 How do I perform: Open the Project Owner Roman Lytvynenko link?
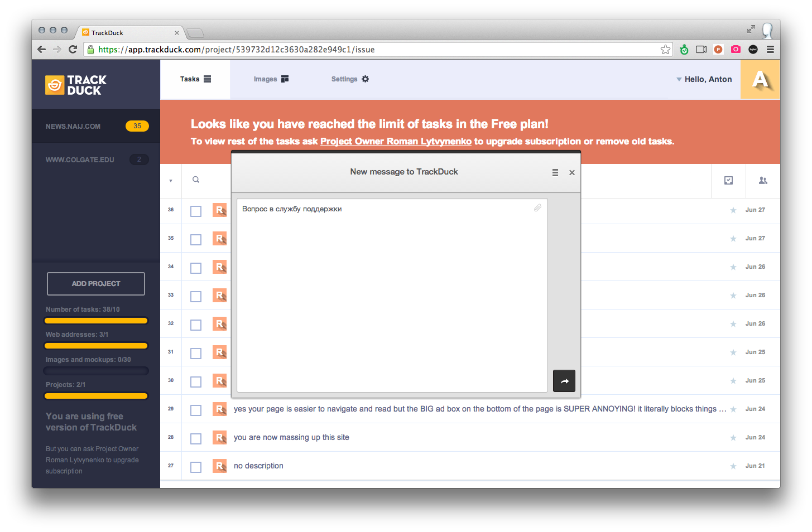pos(396,142)
